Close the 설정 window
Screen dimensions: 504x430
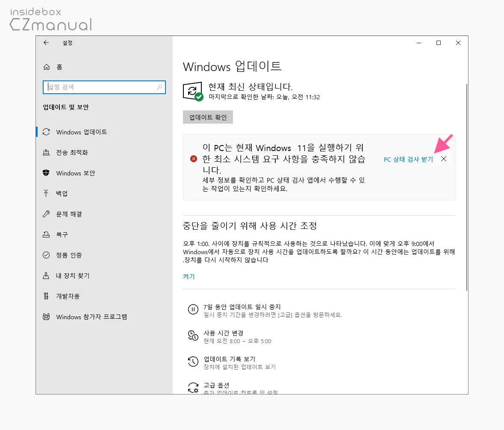click(458, 43)
